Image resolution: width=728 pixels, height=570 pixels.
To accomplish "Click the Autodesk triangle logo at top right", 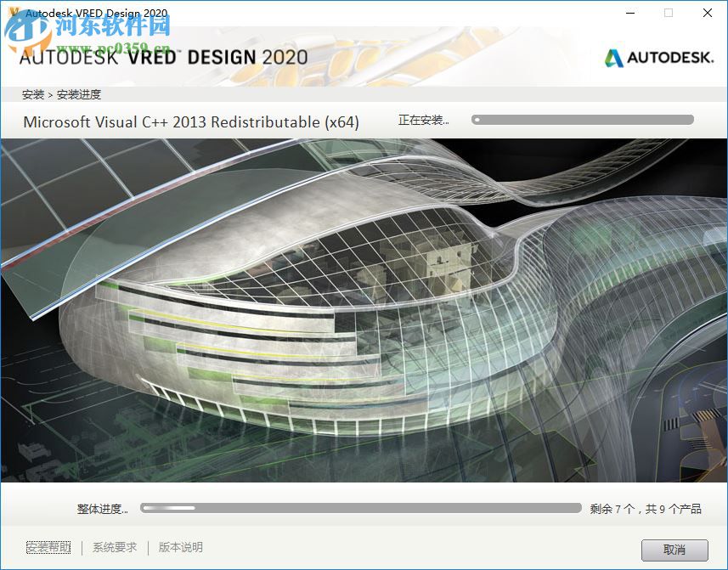I will point(613,59).
